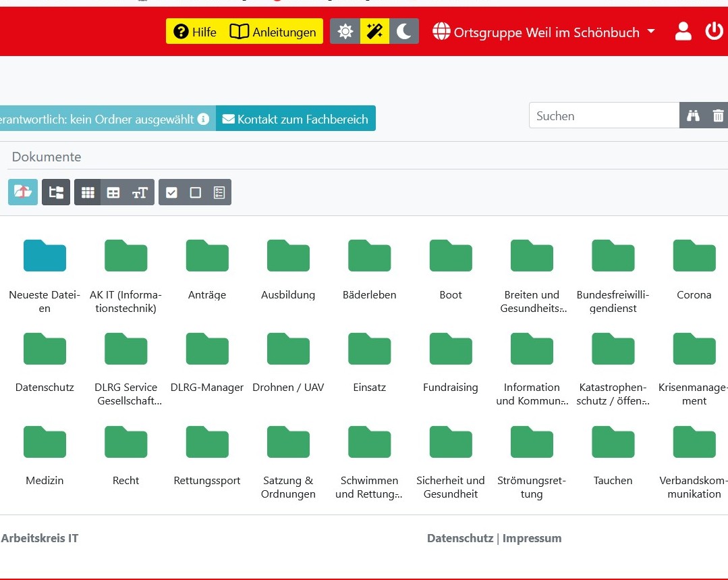Open the user profile icon
Screen dimensions: 728x580
click(x=683, y=32)
